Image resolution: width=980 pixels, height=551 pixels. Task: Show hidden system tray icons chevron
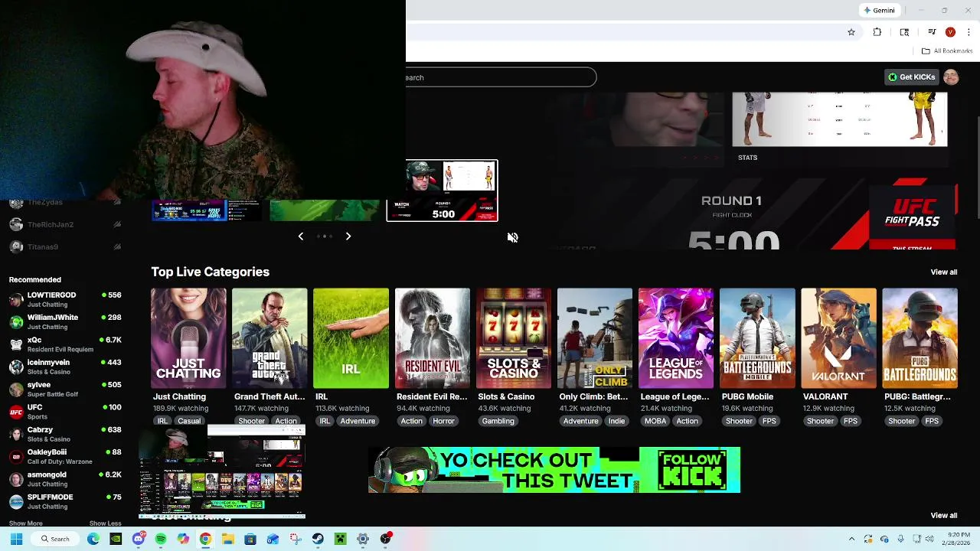click(x=851, y=540)
